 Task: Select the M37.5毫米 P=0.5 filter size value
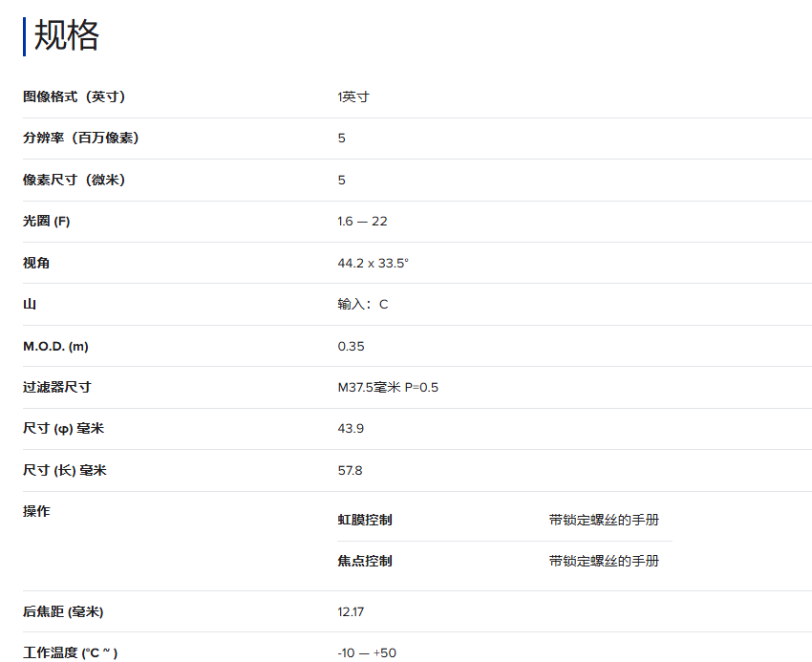coord(388,387)
